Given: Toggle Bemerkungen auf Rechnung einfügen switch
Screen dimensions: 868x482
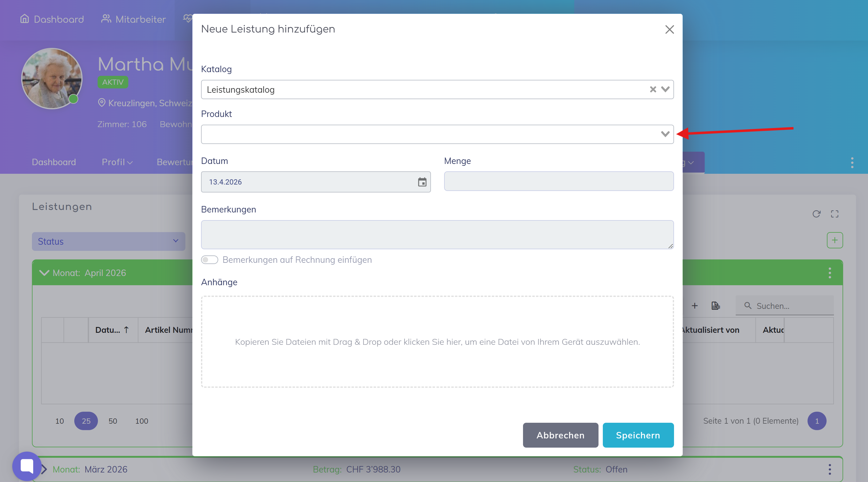Looking at the screenshot, I should [x=209, y=260].
